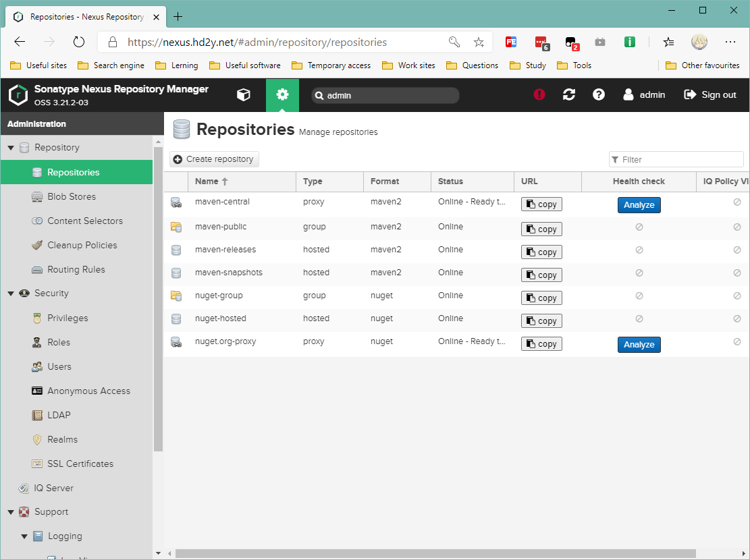Image resolution: width=750 pixels, height=560 pixels.
Task: Open Privileges under Security
Action: [x=76, y=318]
